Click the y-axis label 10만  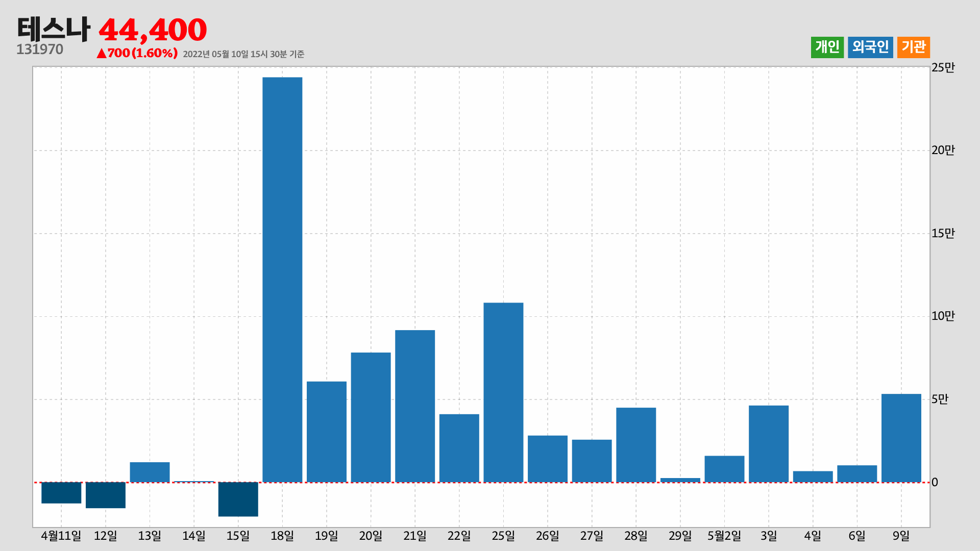[x=943, y=316]
